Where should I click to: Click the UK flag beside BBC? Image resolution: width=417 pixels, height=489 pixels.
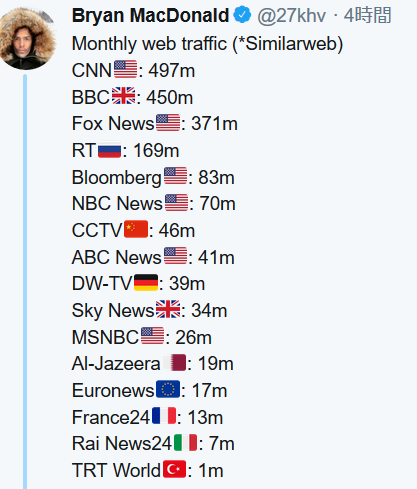coord(123,96)
